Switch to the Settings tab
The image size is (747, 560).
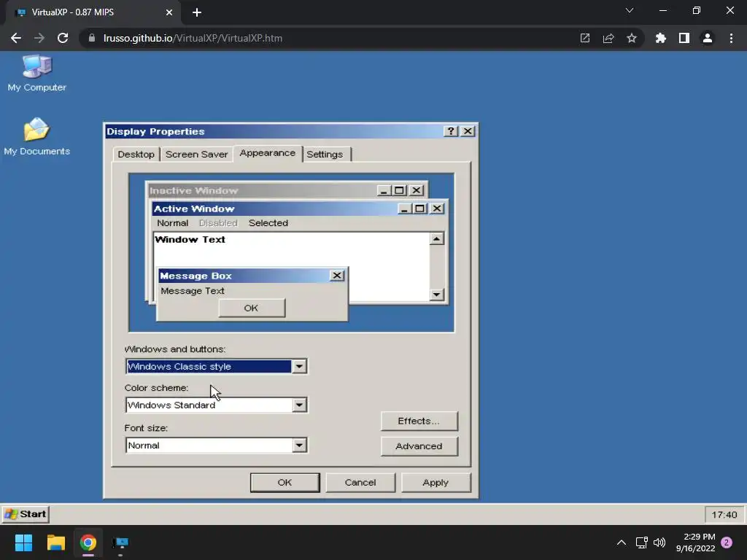tap(325, 155)
